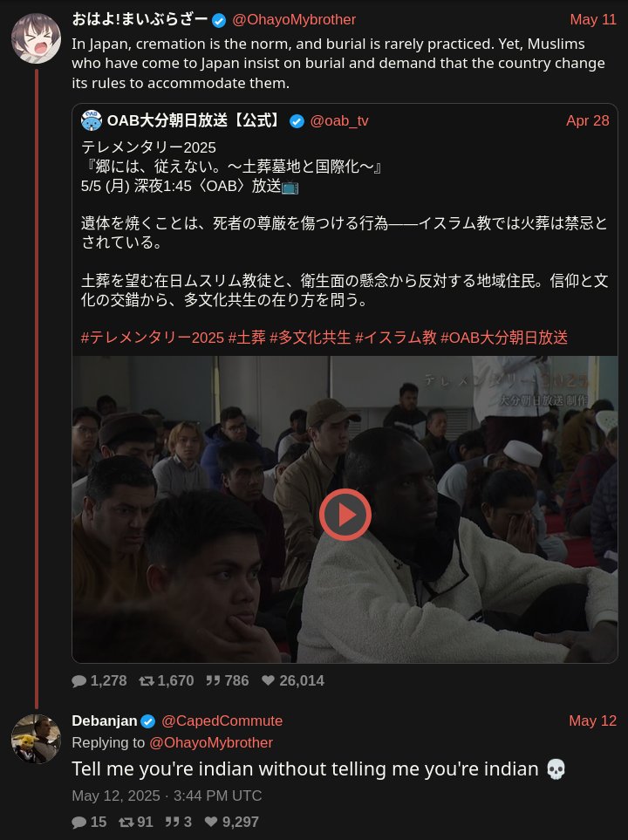Click the OAB channel logo avatar

click(x=92, y=120)
